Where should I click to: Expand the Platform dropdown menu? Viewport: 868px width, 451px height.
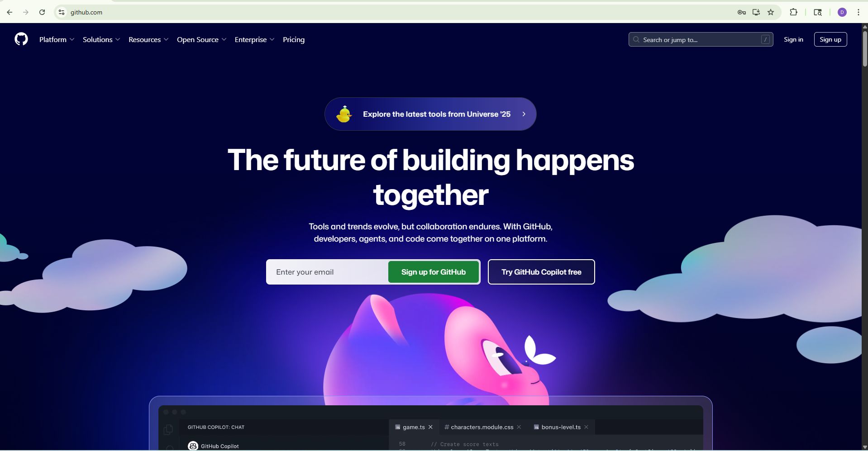click(x=57, y=39)
